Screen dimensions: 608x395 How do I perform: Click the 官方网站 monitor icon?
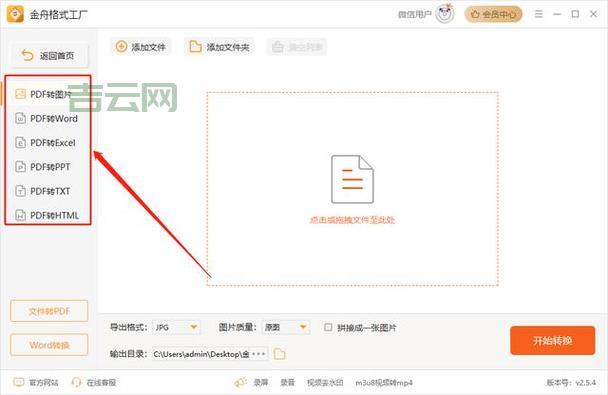click(18, 383)
